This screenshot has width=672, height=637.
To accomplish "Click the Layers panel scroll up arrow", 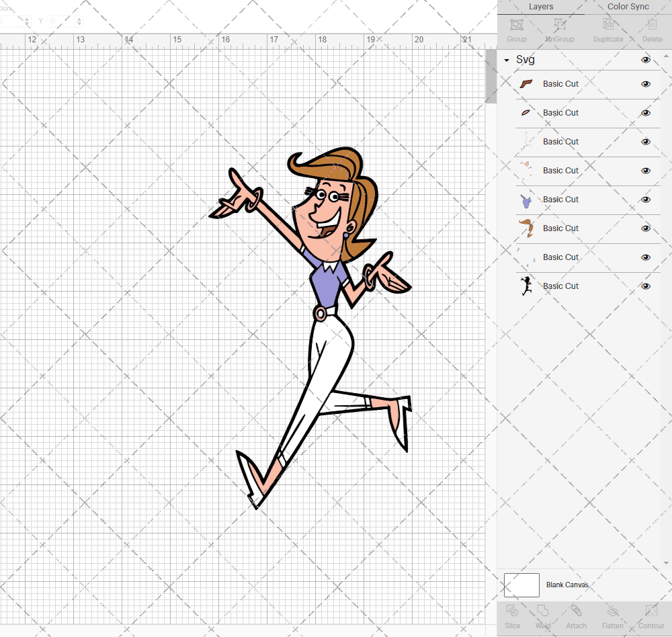I will pos(665,56).
